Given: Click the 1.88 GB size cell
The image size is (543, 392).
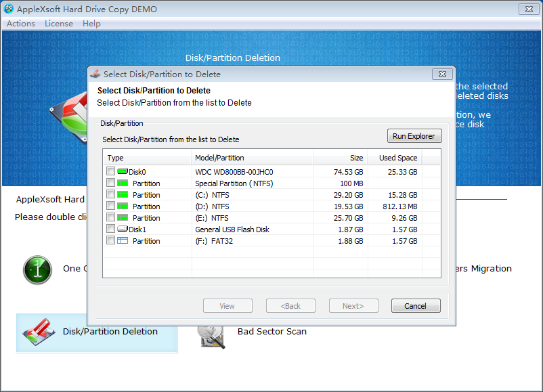Looking at the screenshot, I should coord(351,240).
